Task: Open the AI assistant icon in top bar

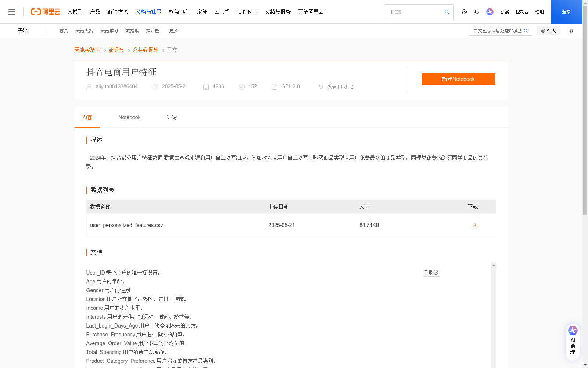Action: (x=490, y=12)
